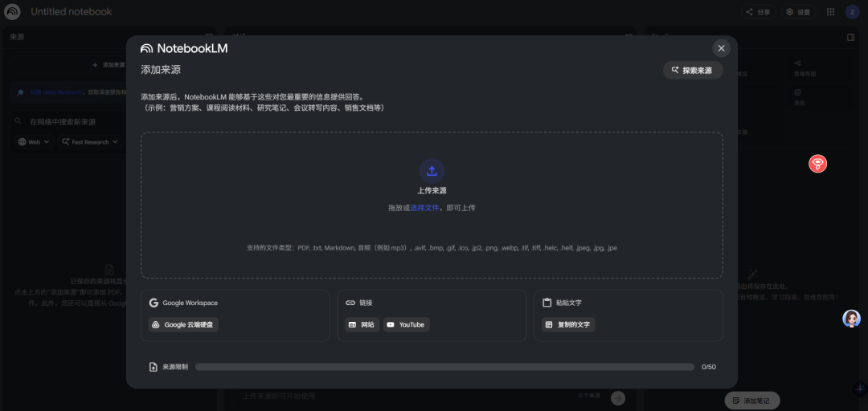Click the supported file types text
This screenshot has height=411, width=868.
point(432,248)
